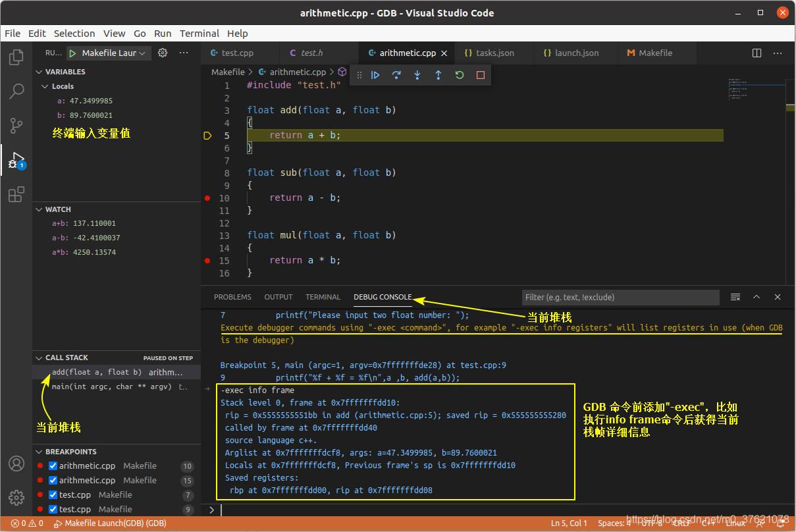The width and height of the screenshot is (796, 532).
Task: Click Continue on the debug toolbar
Action: pos(375,75)
